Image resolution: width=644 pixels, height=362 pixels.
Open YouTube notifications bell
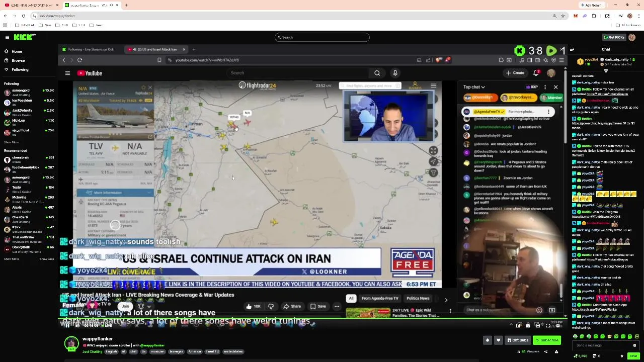[x=536, y=73]
